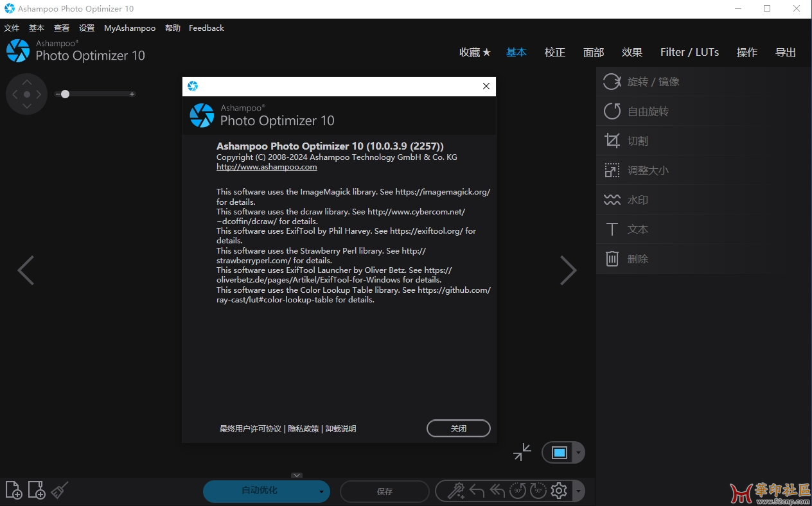Expand the view mode dropdown arrow
The image size is (812, 506).
(x=578, y=453)
